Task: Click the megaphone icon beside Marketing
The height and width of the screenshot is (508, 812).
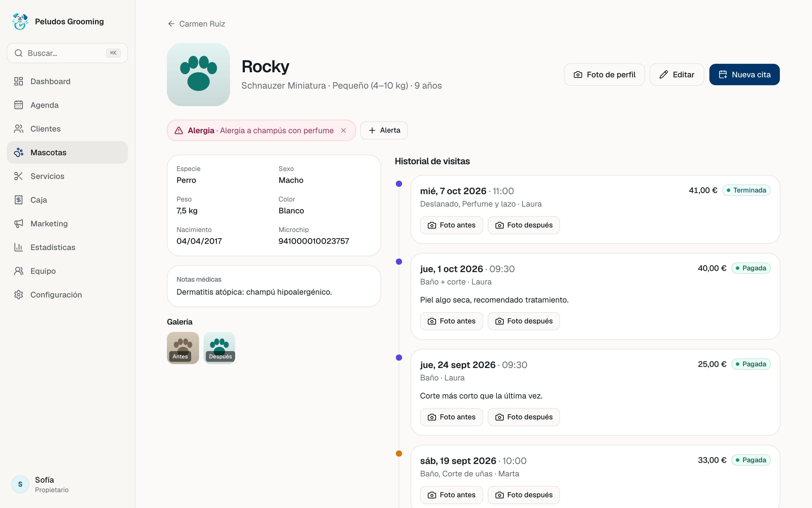Action: point(18,224)
